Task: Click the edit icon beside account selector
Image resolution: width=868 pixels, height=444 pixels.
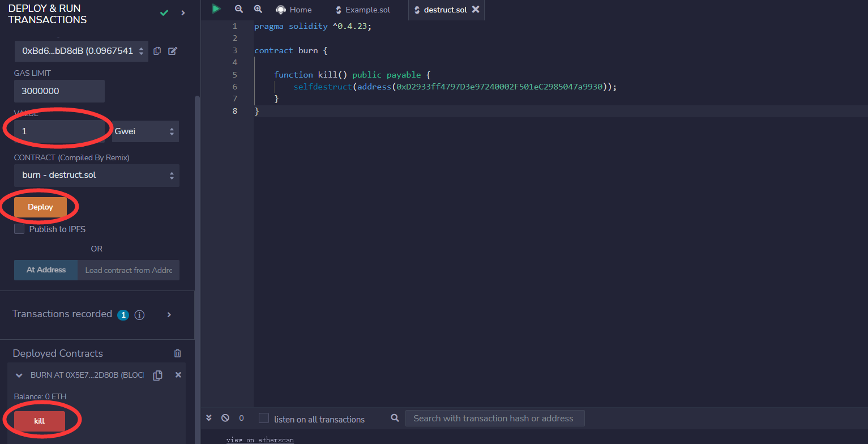Action: tap(173, 51)
